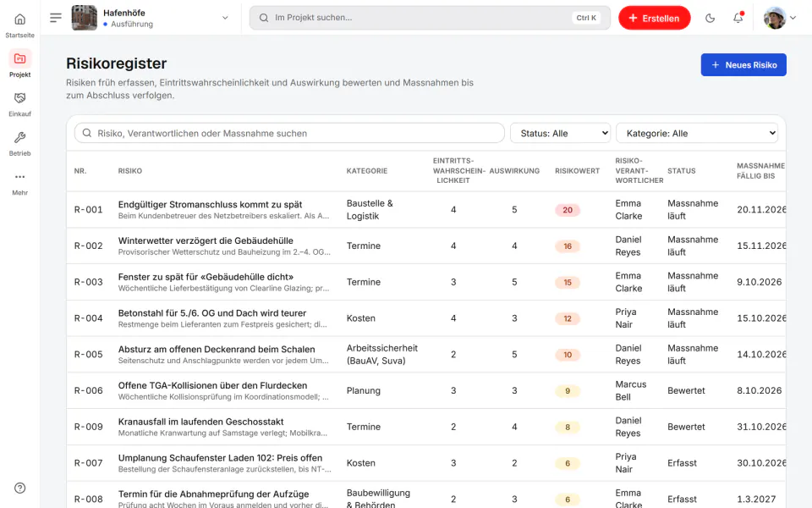This screenshot has height=508, width=812.
Task: Open 'Absturz am offenen Deckenrand beim Schalen'
Action: 217,350
